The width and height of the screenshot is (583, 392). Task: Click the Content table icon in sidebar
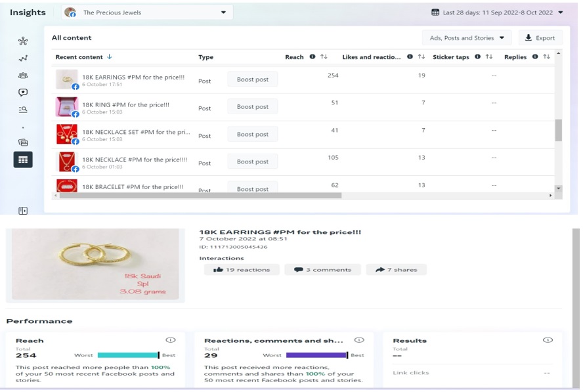(x=23, y=159)
